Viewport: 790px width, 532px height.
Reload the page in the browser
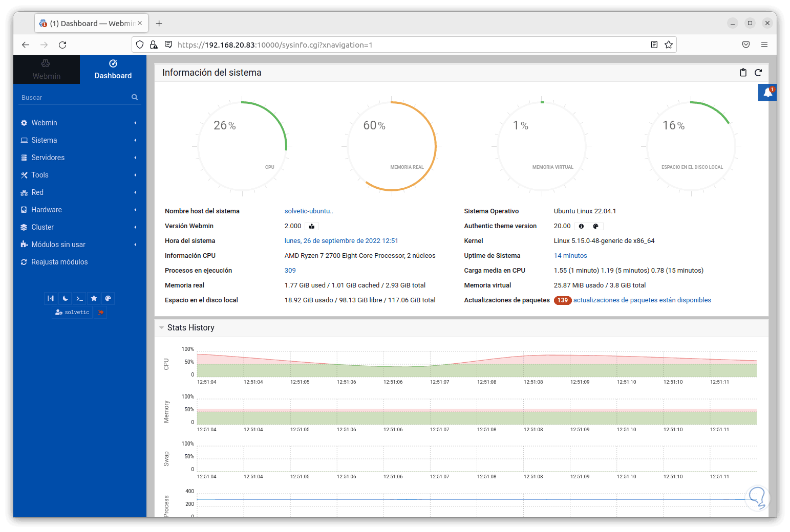point(62,45)
